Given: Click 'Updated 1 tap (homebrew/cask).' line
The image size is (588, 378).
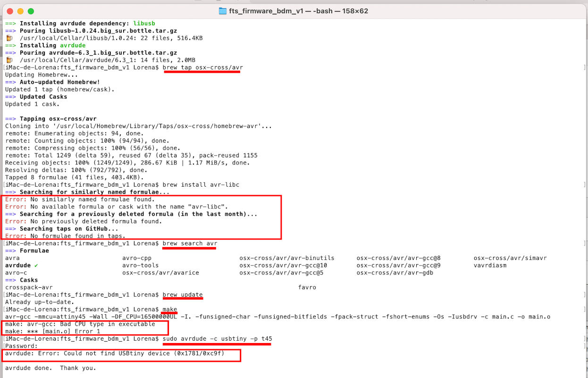Looking at the screenshot, I should click(60, 89).
